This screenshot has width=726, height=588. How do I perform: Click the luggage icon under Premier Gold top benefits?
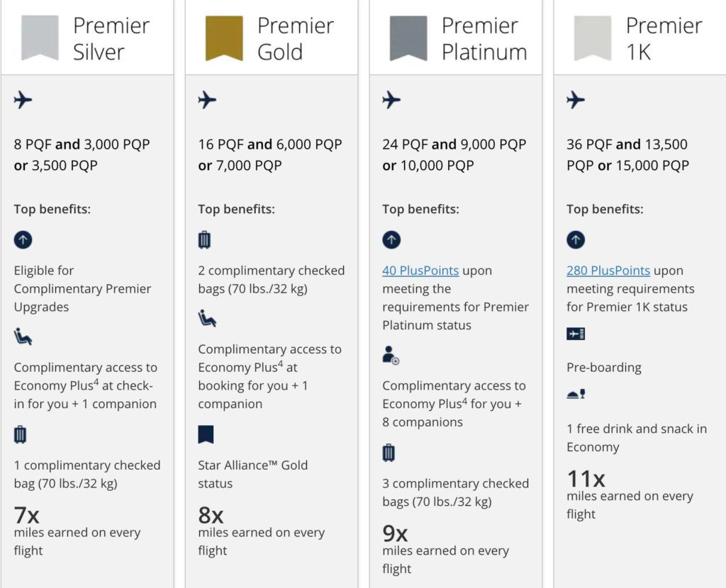[205, 240]
